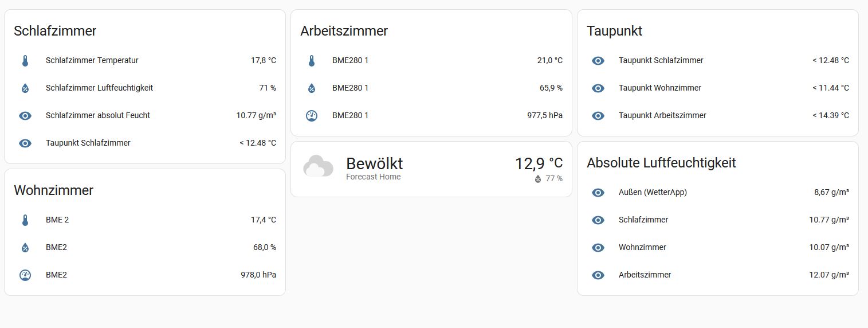Click the Schlafzimmer Luftfeuchtigkeit water-percent icon
868x328 pixels.
tap(25, 88)
